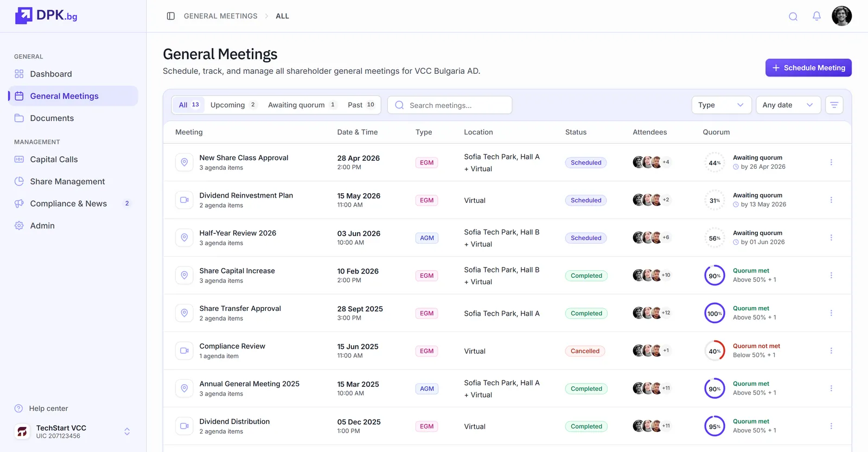Open Documents in the sidebar
The height and width of the screenshot is (452, 868).
[73, 118]
